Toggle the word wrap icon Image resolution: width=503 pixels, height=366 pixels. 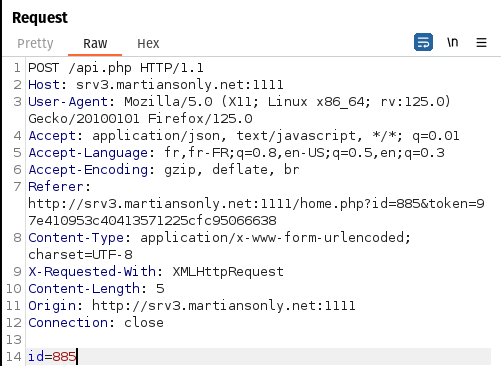(x=423, y=42)
